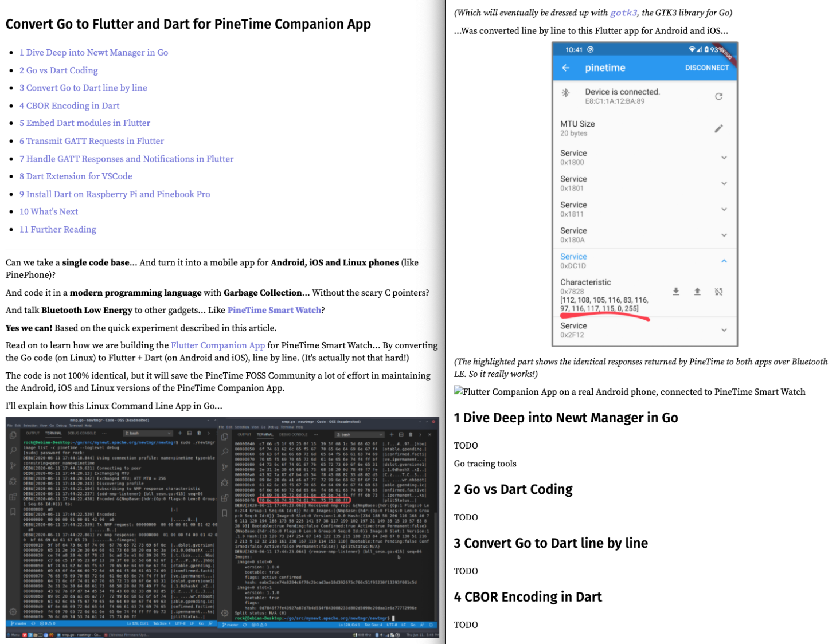Collapse the Service 0xDC1D section

724,261
